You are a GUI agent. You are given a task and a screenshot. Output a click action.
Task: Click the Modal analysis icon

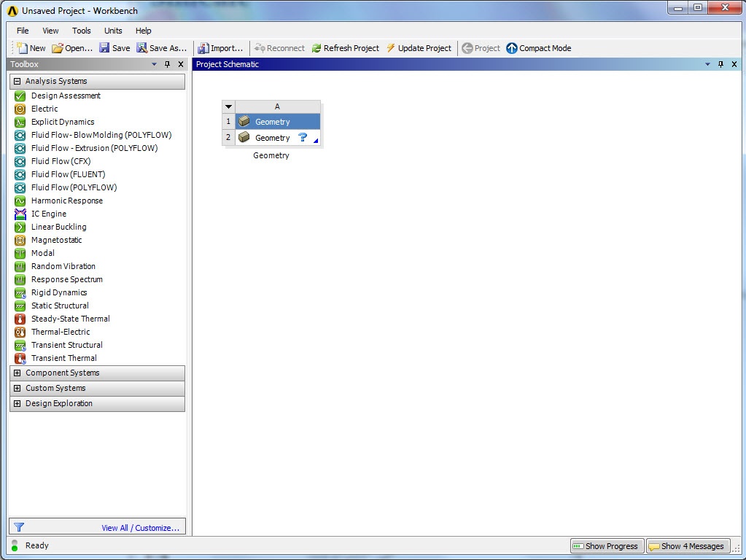(20, 253)
